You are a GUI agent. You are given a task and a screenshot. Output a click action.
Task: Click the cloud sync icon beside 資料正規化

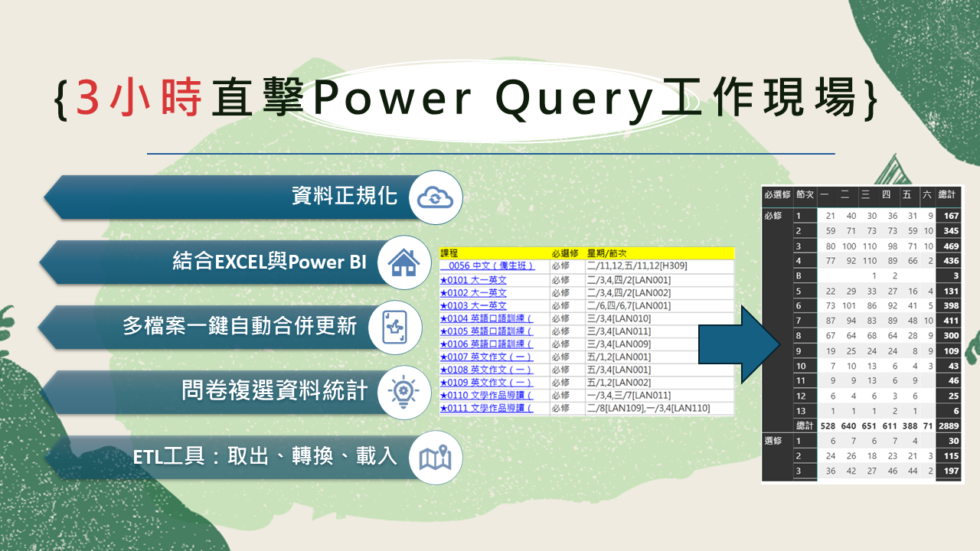pyautogui.click(x=436, y=197)
